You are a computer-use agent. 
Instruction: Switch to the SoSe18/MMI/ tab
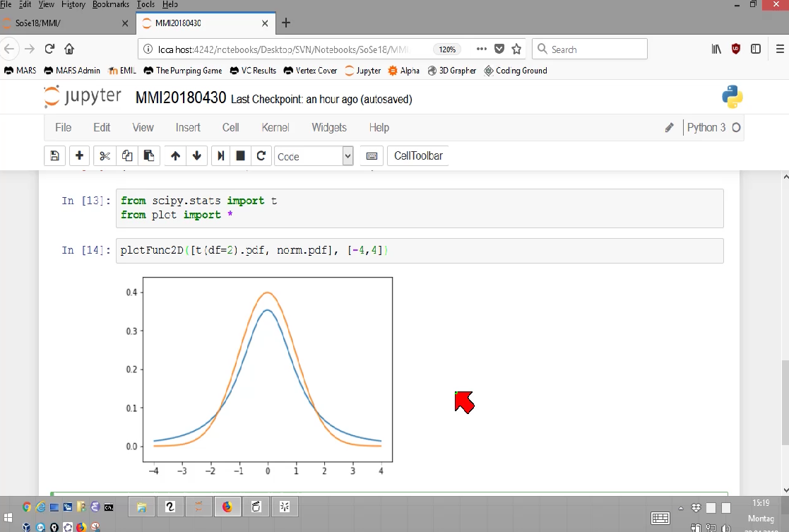[x=60, y=23]
